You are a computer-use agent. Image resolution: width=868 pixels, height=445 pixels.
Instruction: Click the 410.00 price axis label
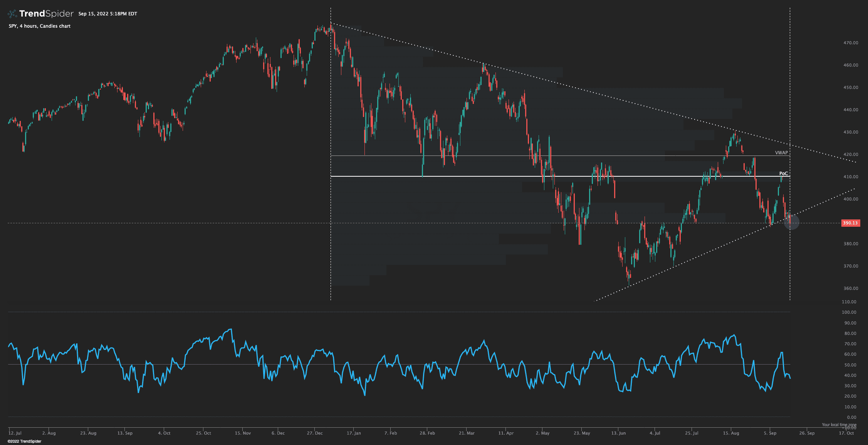pyautogui.click(x=851, y=177)
